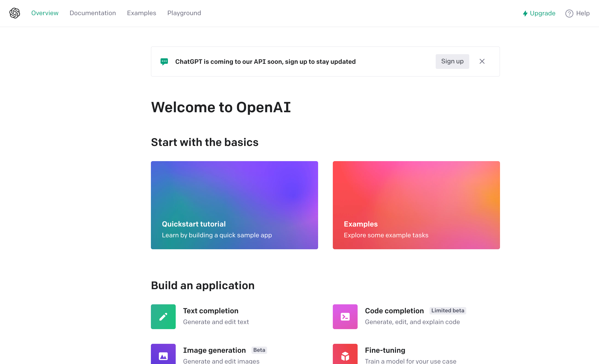Click the Upgrade lightning bolt icon

(x=525, y=13)
